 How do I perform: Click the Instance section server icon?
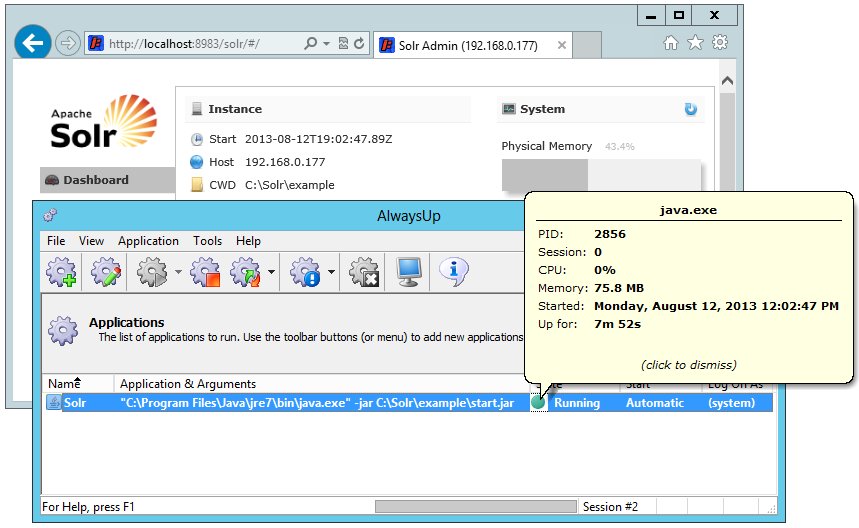[197, 109]
